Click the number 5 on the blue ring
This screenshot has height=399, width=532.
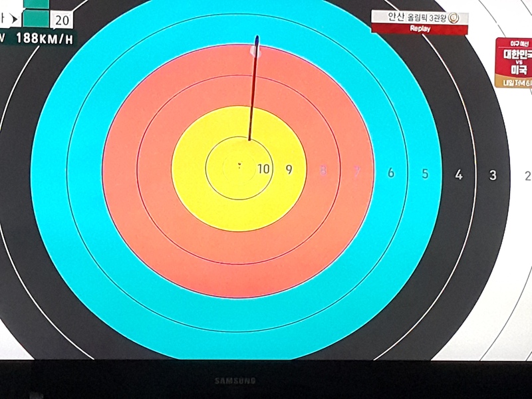(425, 174)
